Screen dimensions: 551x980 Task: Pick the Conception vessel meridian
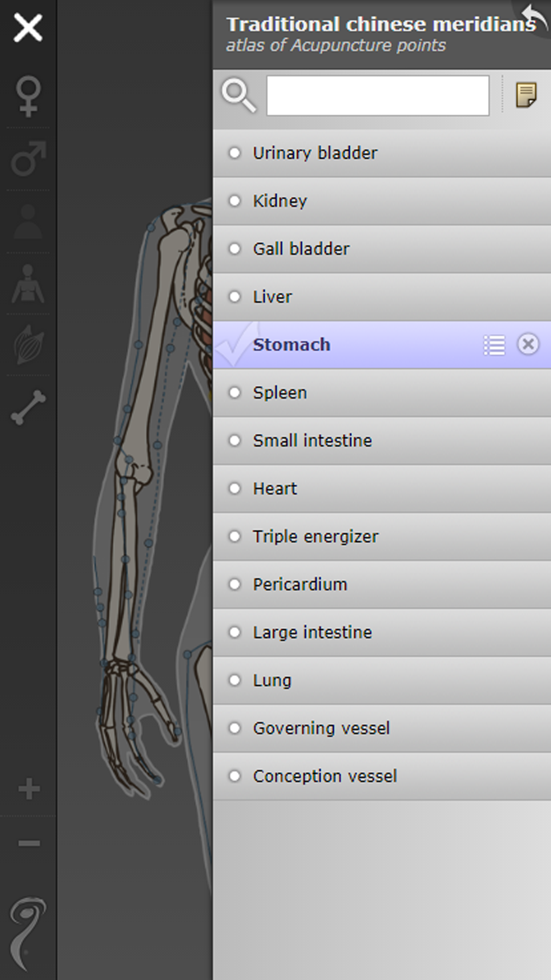pyautogui.click(x=325, y=776)
